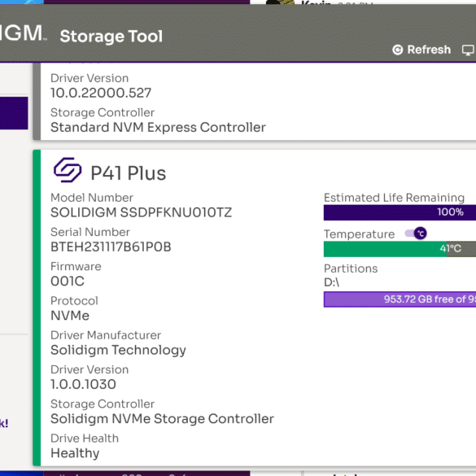Image resolution: width=476 pixels, height=476 pixels.
Task: Click the Healthy drive health status
Action: [75, 453]
